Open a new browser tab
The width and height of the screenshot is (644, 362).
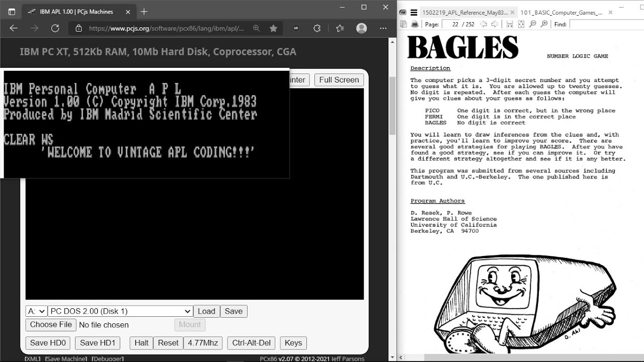144,12
